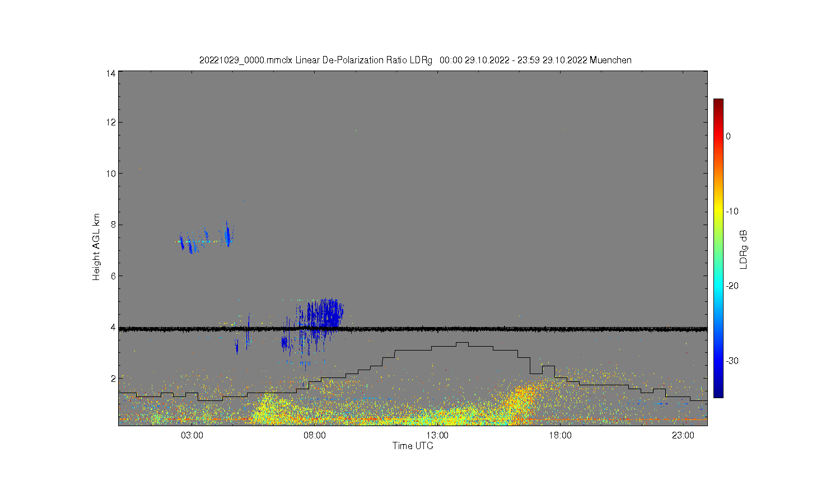
Task: Click the 23:00 time tick label
Action: tap(683, 436)
